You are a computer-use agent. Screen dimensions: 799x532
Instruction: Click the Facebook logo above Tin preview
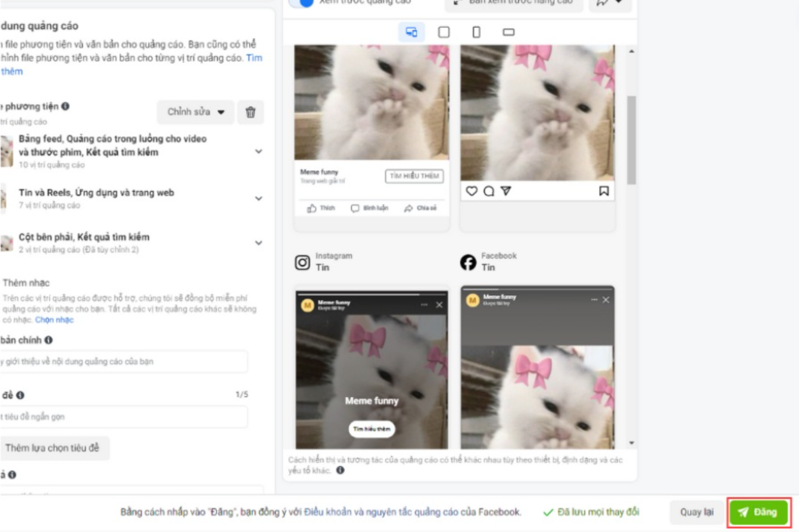pos(468,262)
